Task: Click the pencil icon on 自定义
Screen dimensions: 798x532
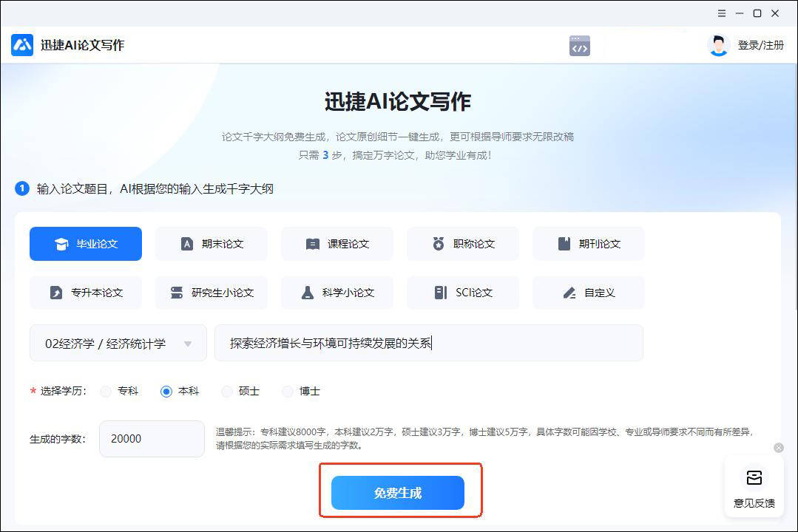Action: pyautogui.click(x=569, y=293)
